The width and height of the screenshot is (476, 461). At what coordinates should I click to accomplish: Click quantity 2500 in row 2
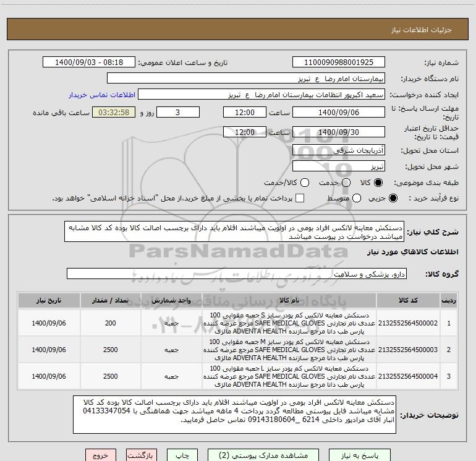[x=110, y=350]
